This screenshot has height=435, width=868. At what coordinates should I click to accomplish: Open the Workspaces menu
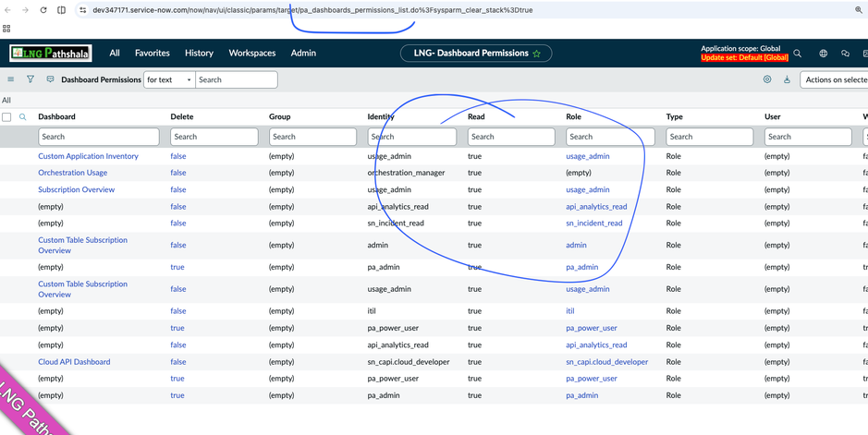[252, 54]
